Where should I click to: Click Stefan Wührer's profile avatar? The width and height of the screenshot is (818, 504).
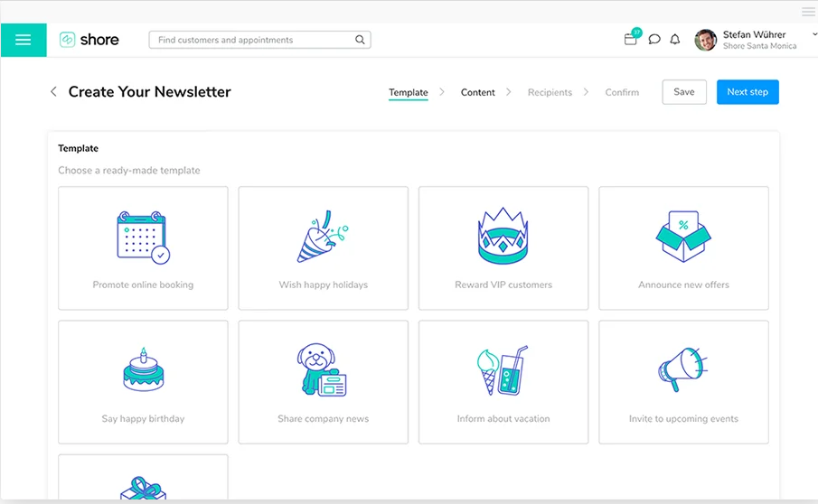[705, 40]
